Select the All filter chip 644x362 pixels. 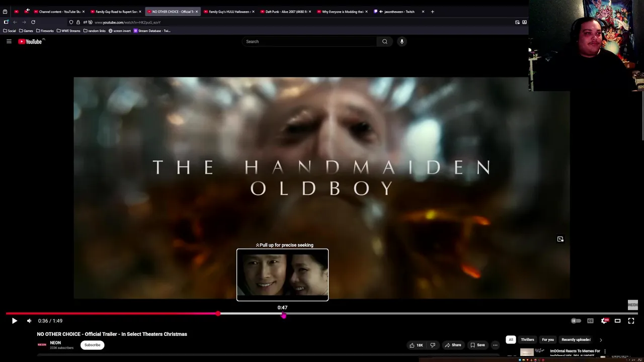(x=511, y=339)
